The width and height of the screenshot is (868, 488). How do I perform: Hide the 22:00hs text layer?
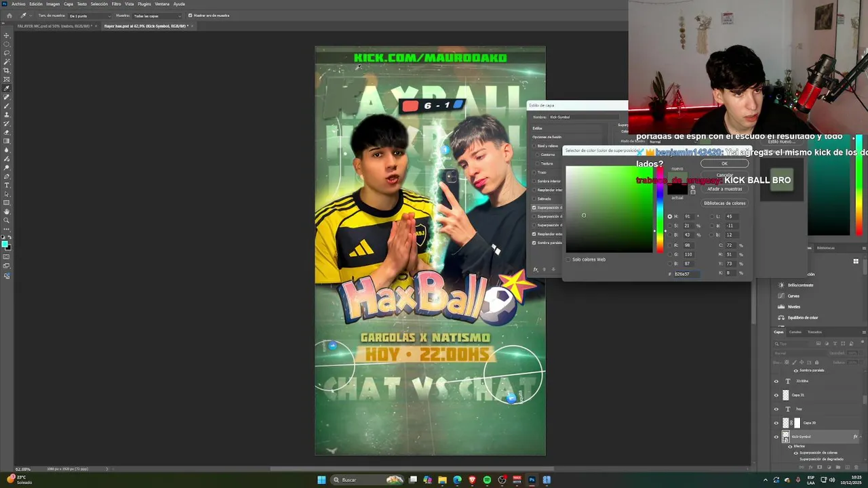pos(776,381)
